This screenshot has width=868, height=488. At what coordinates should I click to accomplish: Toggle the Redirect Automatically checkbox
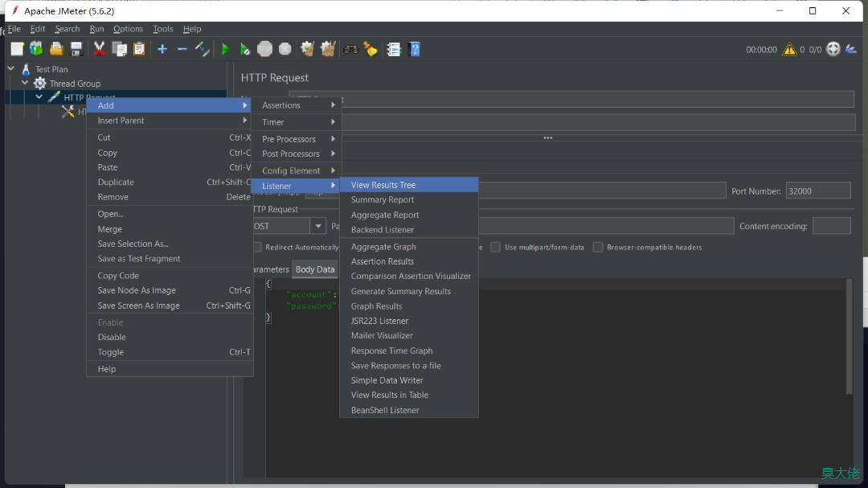(257, 247)
